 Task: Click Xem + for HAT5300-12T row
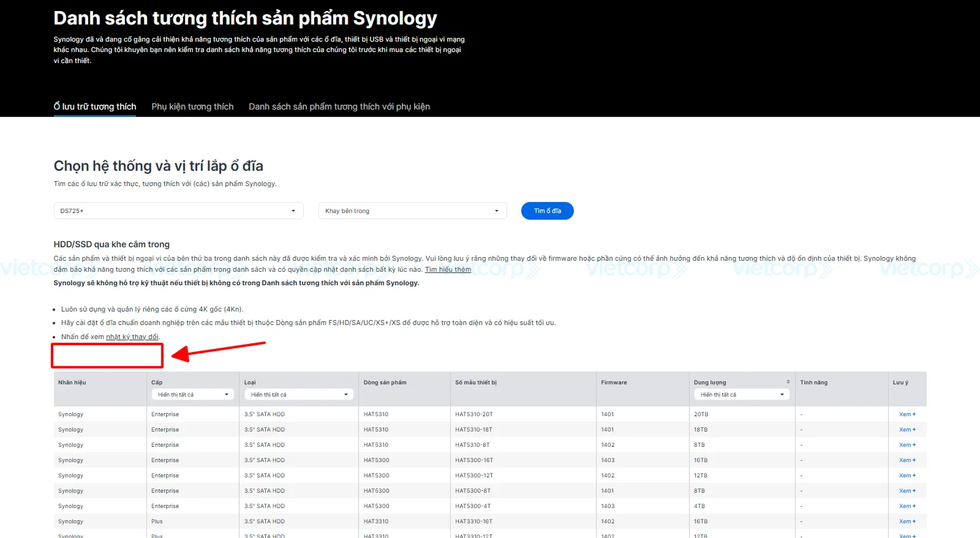point(907,476)
